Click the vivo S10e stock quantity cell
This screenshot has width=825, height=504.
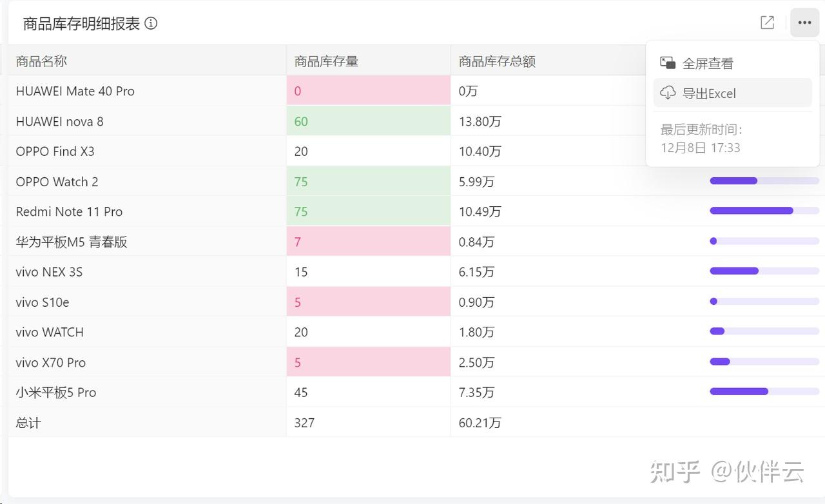pyautogui.click(x=368, y=302)
